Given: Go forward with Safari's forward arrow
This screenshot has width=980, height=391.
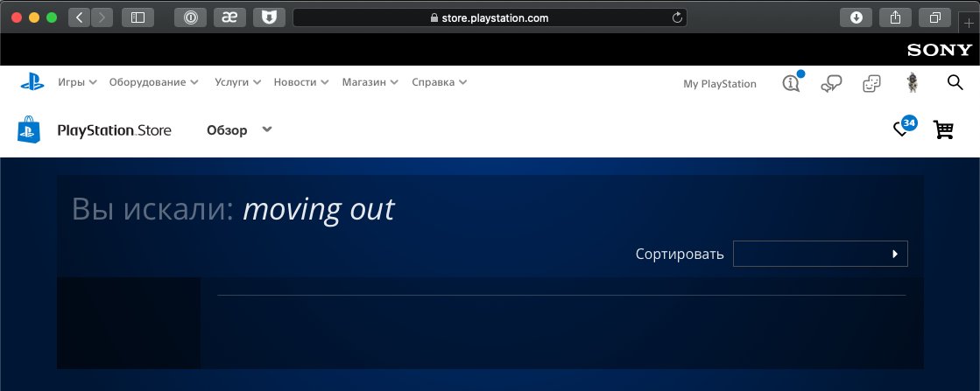Looking at the screenshot, I should (x=102, y=17).
